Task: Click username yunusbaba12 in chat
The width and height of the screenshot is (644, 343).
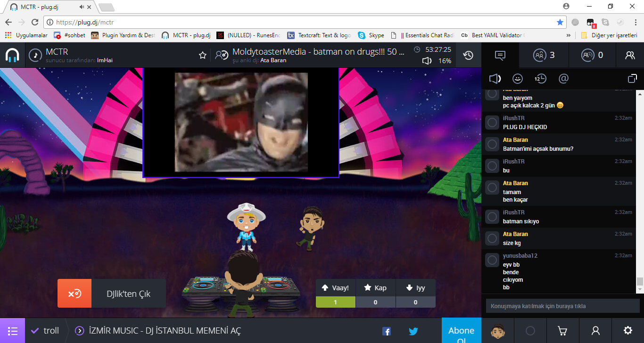Action: tap(520, 256)
